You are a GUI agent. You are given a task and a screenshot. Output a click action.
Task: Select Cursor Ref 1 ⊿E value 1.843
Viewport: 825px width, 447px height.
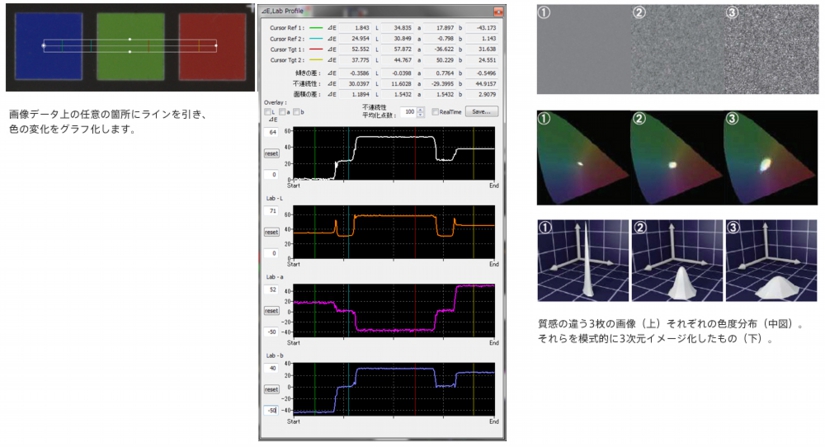[x=354, y=28]
